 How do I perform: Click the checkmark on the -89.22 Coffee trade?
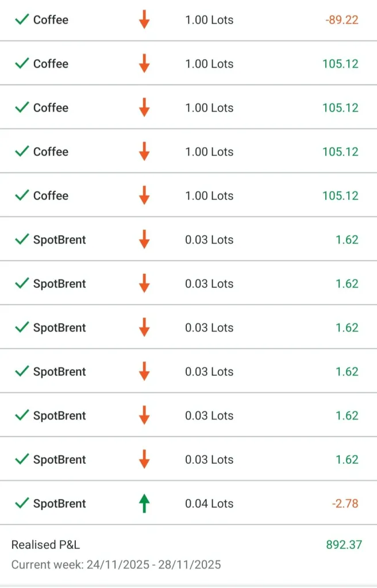(22, 20)
